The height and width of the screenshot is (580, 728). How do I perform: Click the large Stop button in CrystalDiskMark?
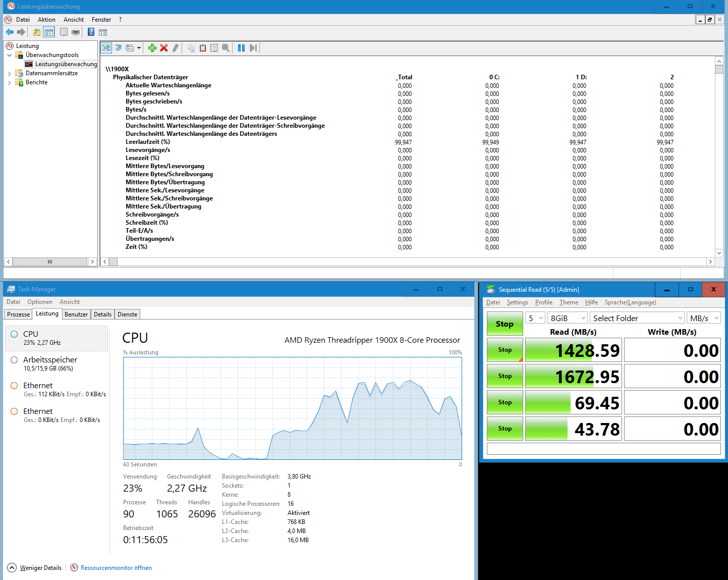tap(505, 324)
